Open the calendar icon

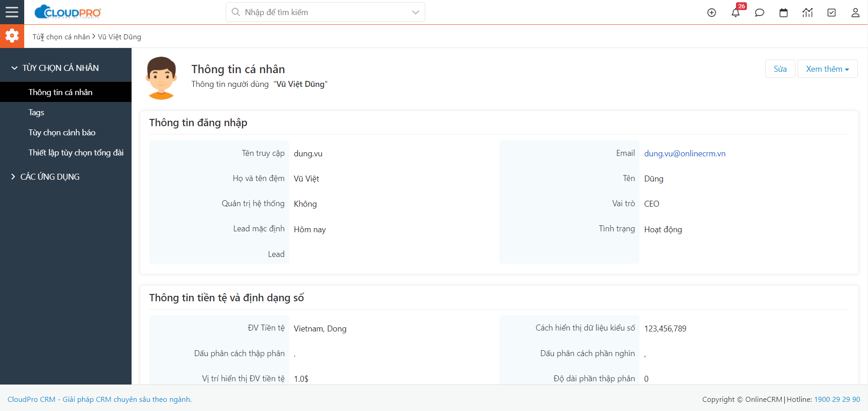[783, 13]
